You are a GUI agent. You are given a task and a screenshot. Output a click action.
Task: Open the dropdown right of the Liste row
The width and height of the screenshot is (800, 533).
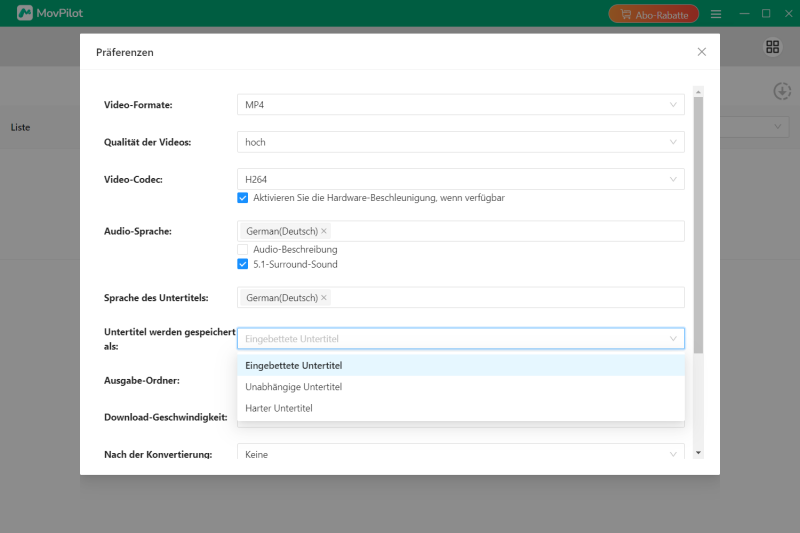click(755, 126)
